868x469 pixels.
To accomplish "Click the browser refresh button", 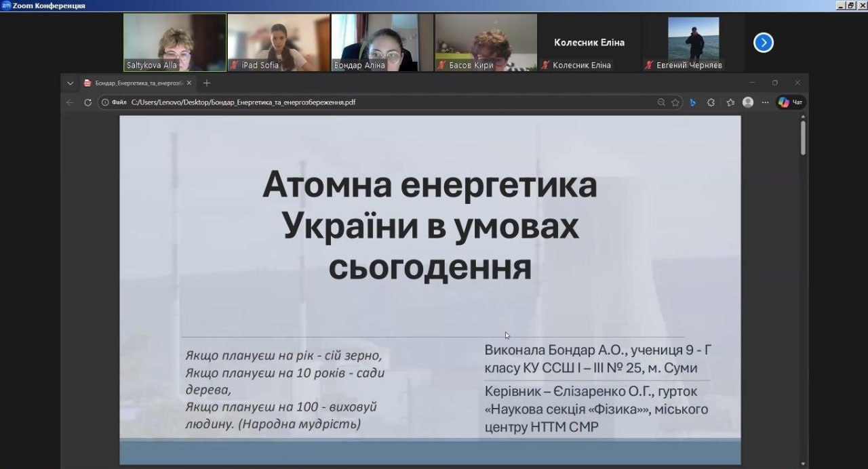I will tap(87, 102).
